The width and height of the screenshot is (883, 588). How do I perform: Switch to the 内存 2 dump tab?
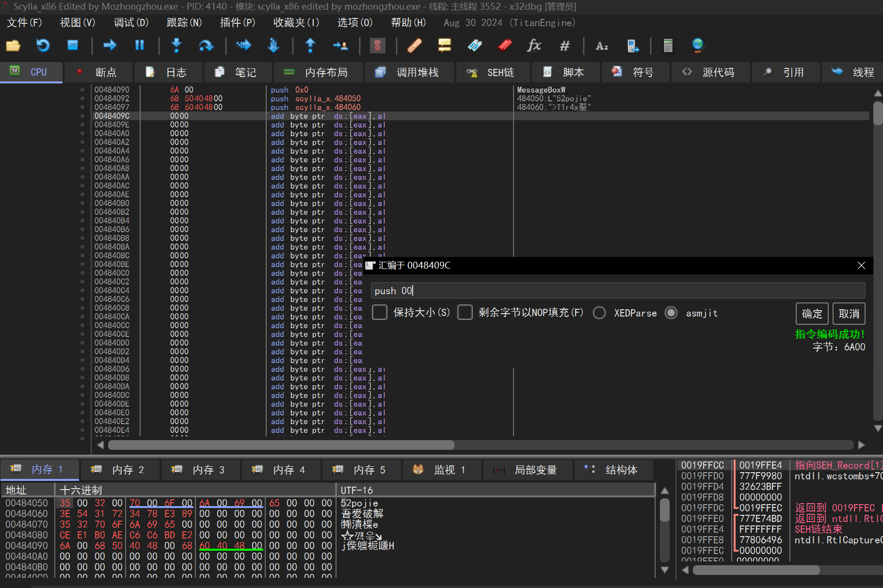pyautogui.click(x=120, y=470)
